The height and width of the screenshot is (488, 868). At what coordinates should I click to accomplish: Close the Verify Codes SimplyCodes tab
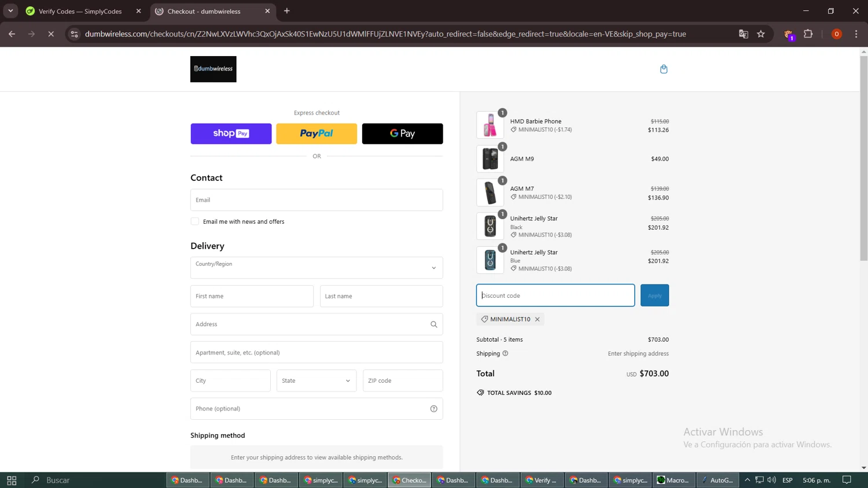coord(138,11)
